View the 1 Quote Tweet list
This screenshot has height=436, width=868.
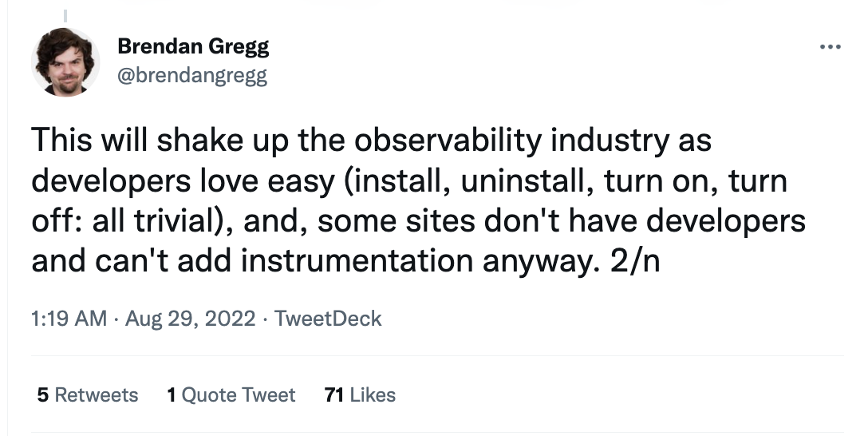231,395
